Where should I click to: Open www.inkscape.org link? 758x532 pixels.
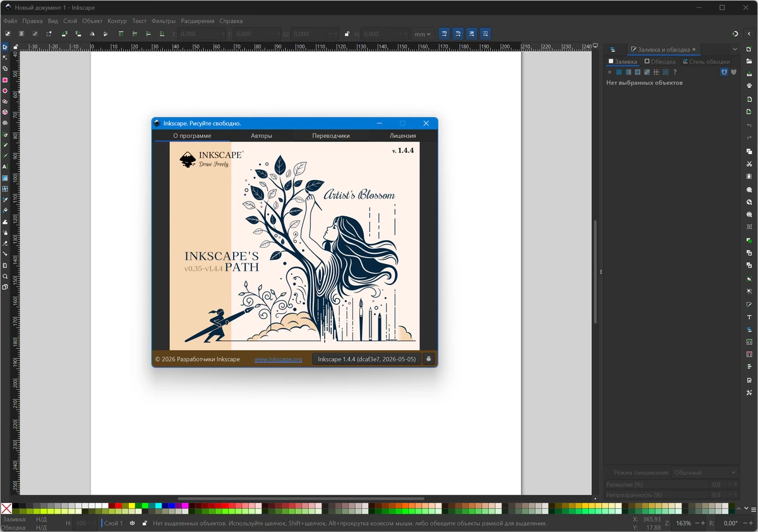click(x=278, y=359)
